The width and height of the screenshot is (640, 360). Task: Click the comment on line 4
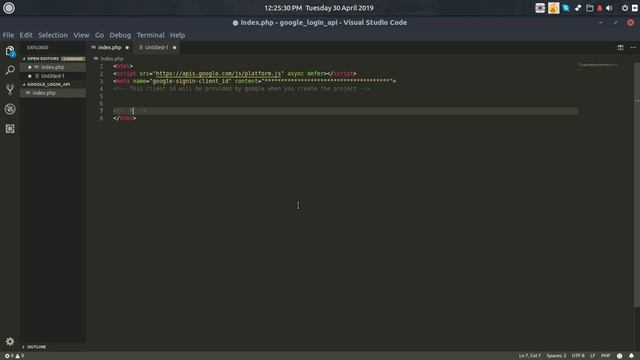pos(241,89)
